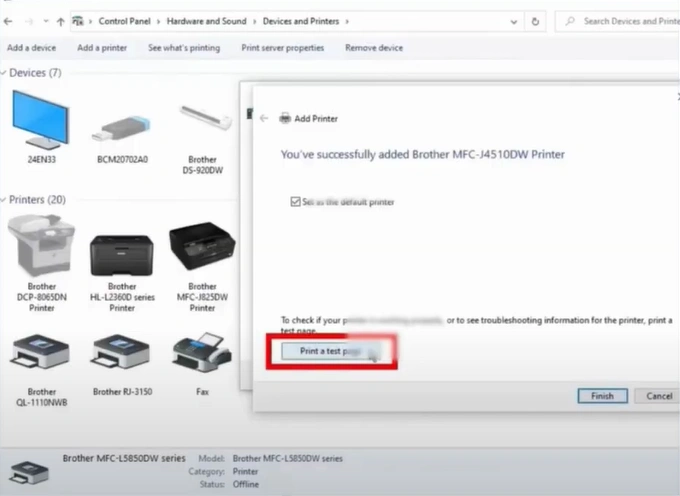
Task: Open Print server properties
Action: (x=282, y=47)
